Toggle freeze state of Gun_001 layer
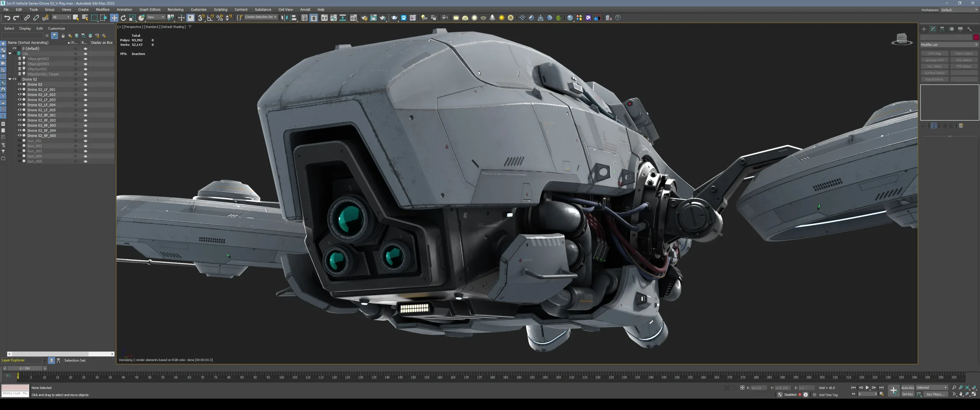This screenshot has width=980, height=410. pyautogui.click(x=75, y=141)
